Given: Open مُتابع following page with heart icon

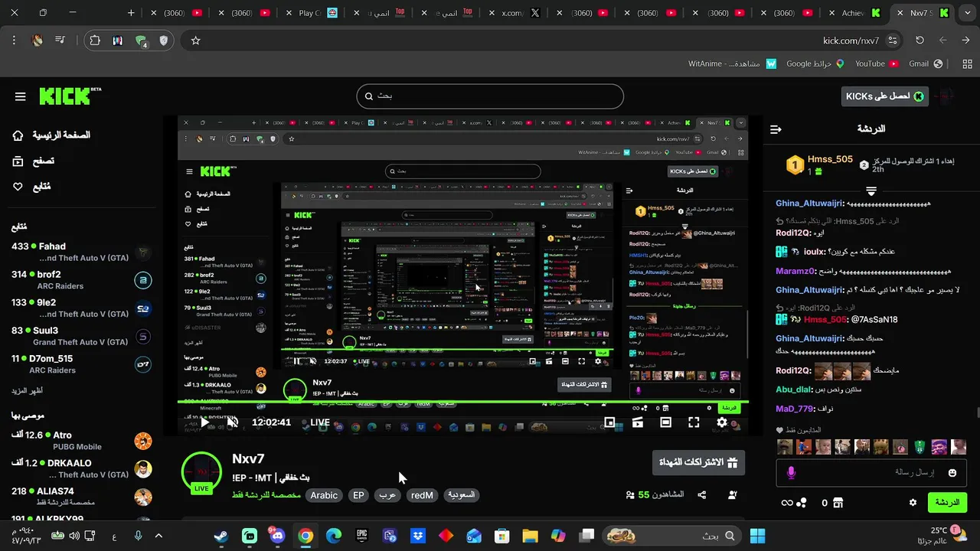Looking at the screenshot, I should (32, 186).
